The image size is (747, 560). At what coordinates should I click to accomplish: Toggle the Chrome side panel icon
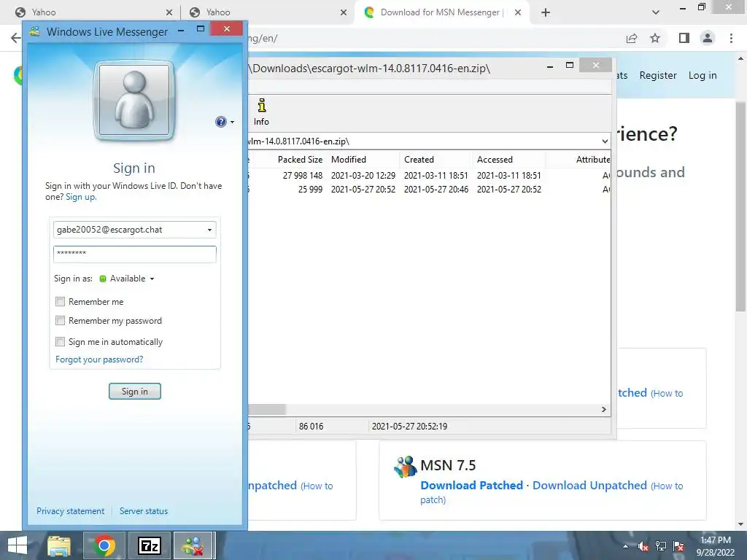pyautogui.click(x=684, y=38)
